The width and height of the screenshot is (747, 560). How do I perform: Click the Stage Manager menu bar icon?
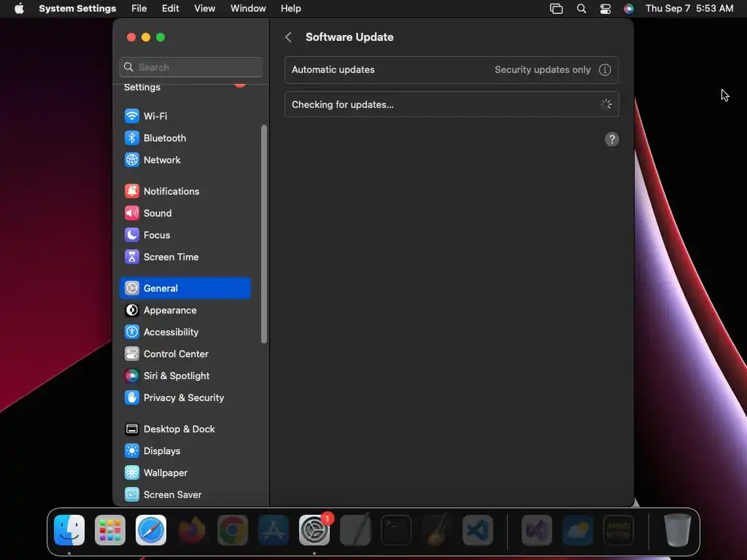(x=557, y=9)
